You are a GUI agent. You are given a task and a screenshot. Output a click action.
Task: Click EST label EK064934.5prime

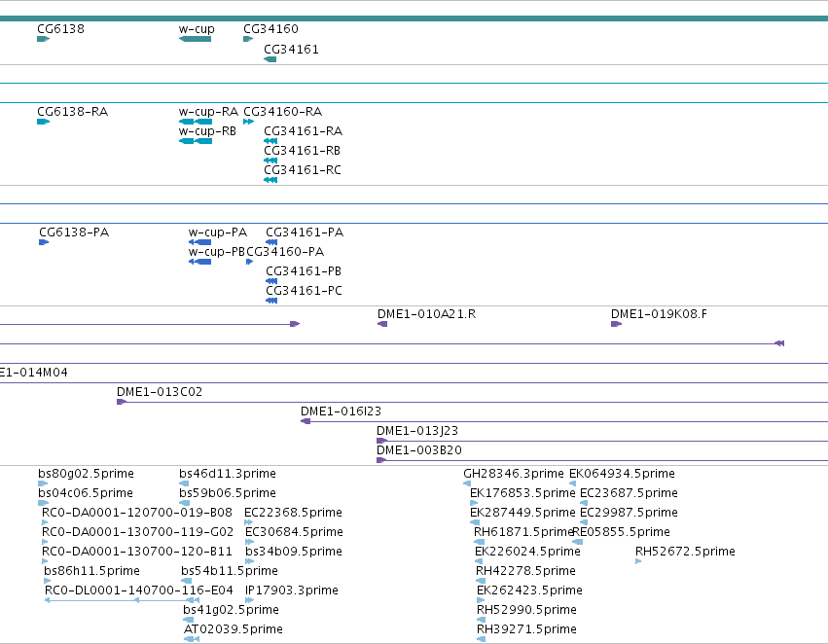click(x=622, y=474)
